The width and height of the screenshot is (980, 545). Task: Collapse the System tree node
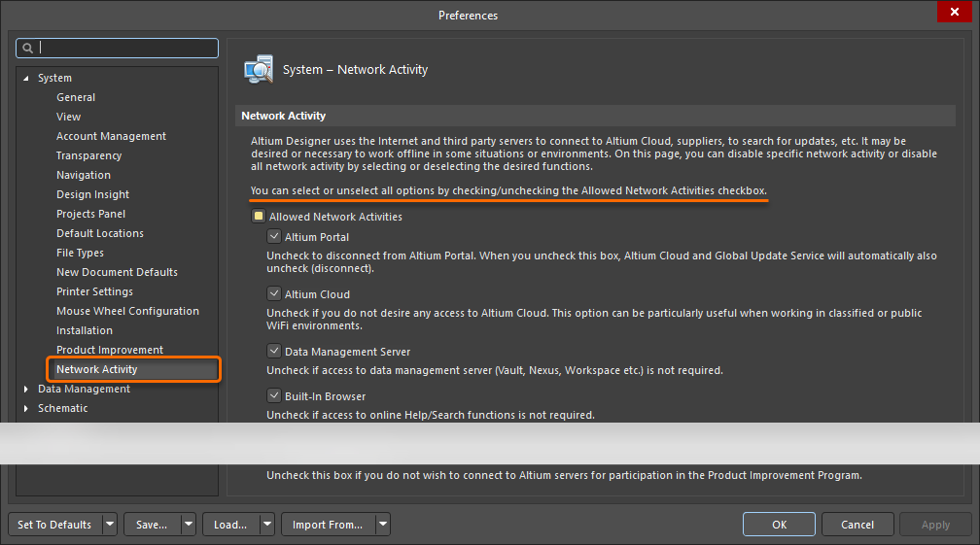[x=26, y=78]
